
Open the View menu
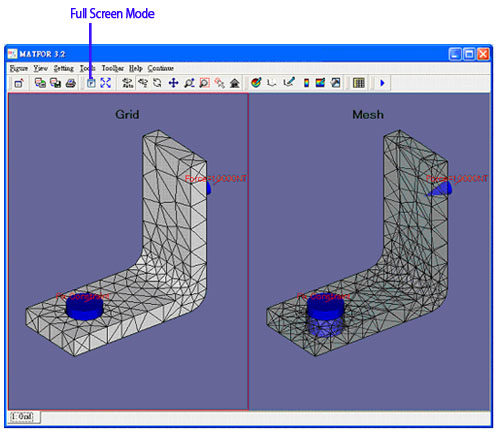pyautogui.click(x=41, y=68)
